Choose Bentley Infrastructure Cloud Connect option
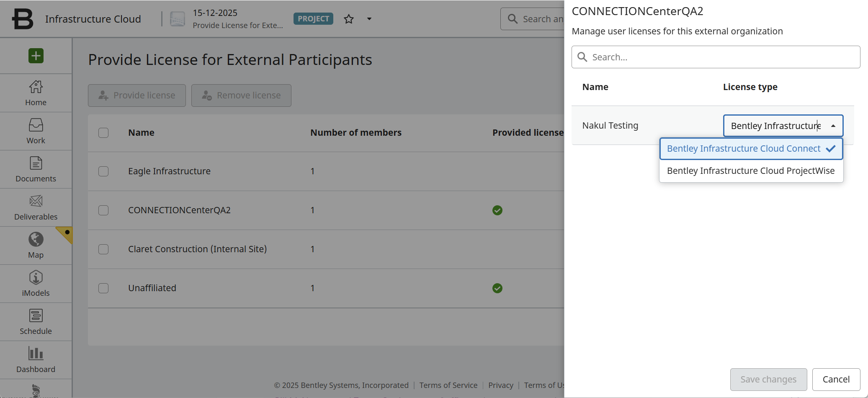868x398 pixels. coord(744,149)
